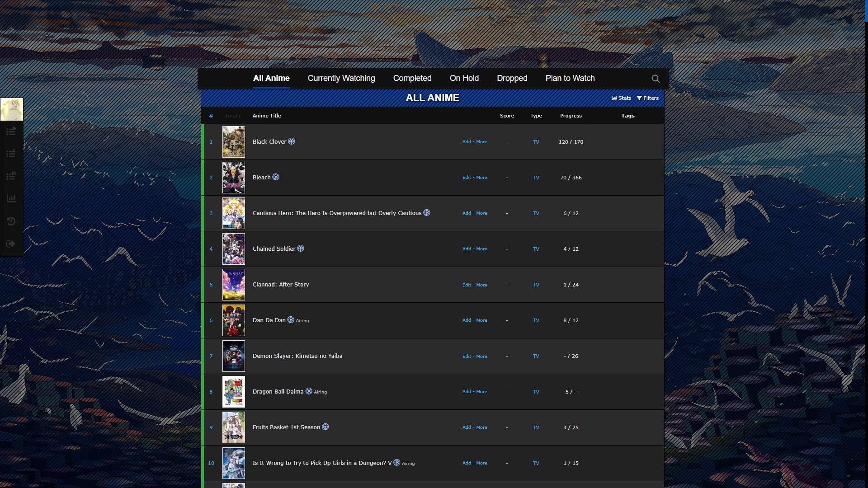Click More link for Black Clover
Viewport: 868px width, 488px height.
(x=482, y=142)
